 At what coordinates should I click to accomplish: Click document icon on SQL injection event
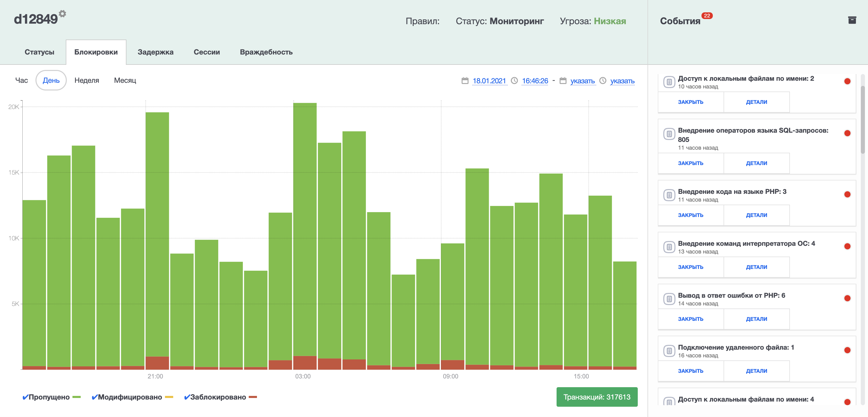click(669, 134)
